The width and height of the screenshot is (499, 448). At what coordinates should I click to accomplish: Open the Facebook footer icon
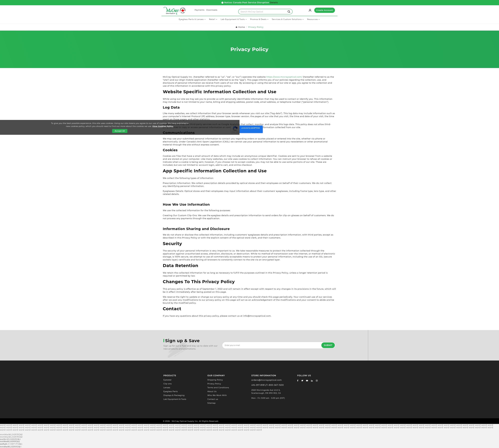click(298, 381)
